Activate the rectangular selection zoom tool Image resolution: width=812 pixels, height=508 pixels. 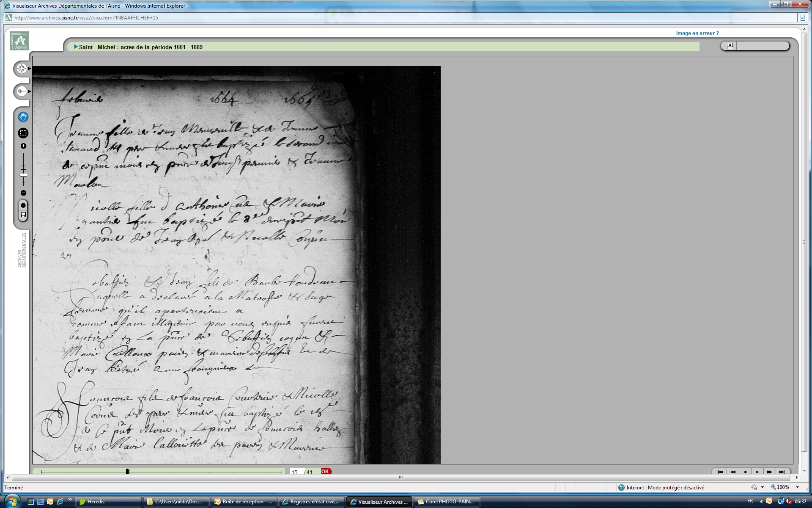[23, 133]
